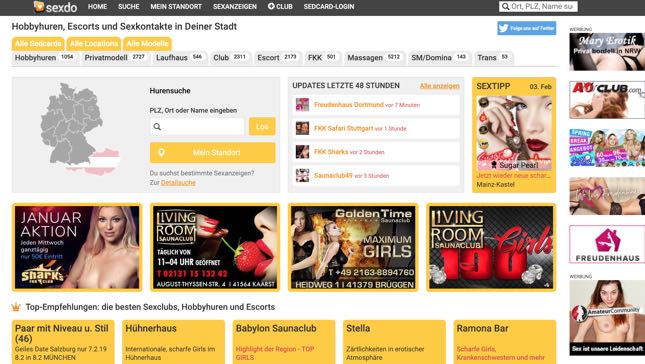Viewport: 645px width, 364px height.
Task: Click the sexdo logo icon
Action: click(39, 6)
